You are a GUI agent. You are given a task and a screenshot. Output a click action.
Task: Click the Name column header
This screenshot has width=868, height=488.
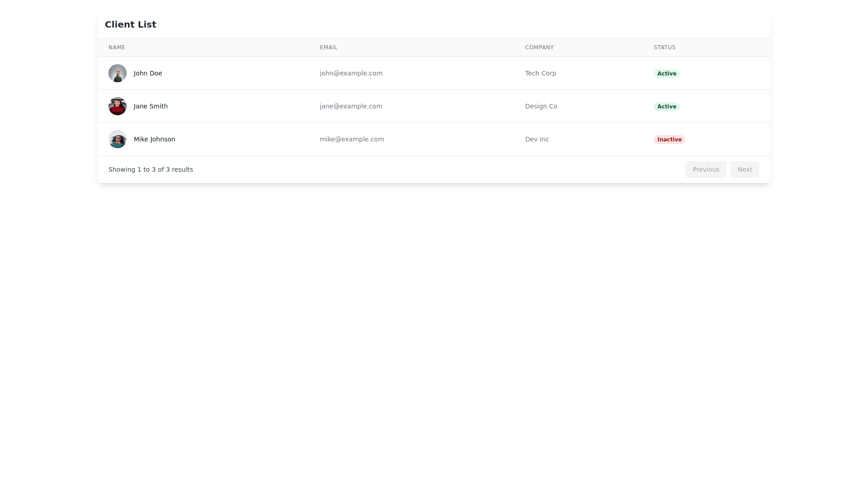[117, 47]
